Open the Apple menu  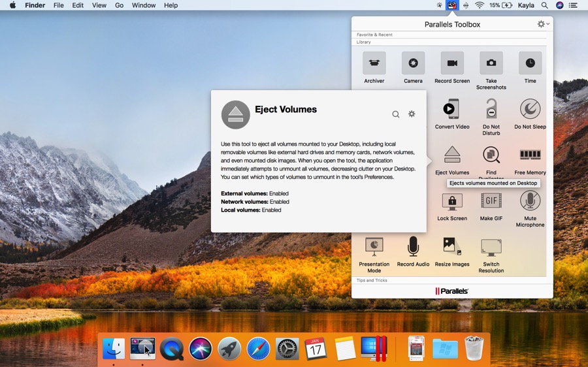12,5
